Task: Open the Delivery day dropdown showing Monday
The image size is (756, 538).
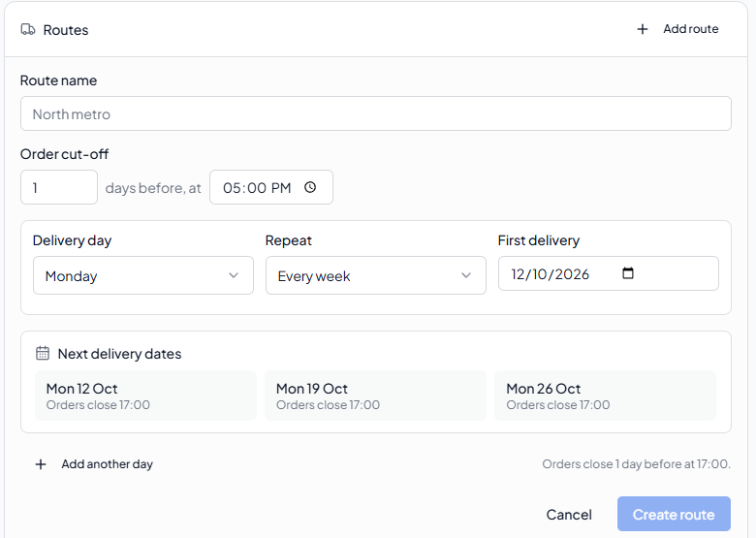Action: (143, 275)
